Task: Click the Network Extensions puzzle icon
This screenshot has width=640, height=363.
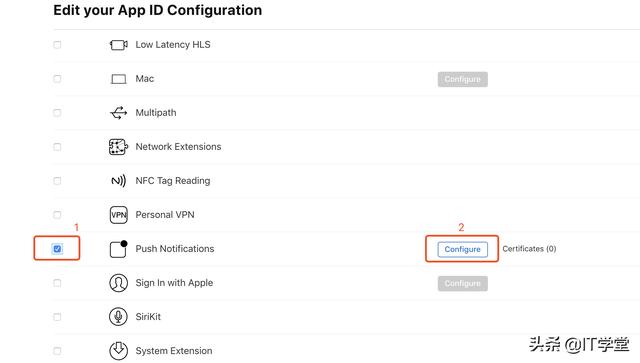Action: pos(118,147)
